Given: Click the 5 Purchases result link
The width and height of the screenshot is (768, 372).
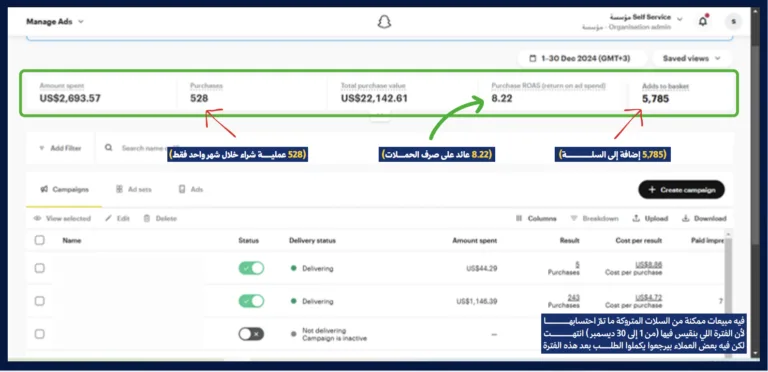Looking at the screenshot, I should pos(577,264).
